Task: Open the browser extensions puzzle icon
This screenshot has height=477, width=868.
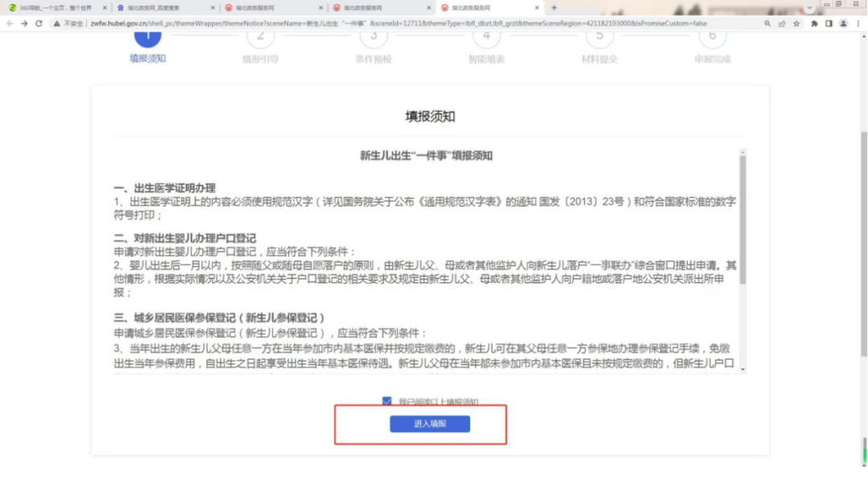Action: [814, 23]
